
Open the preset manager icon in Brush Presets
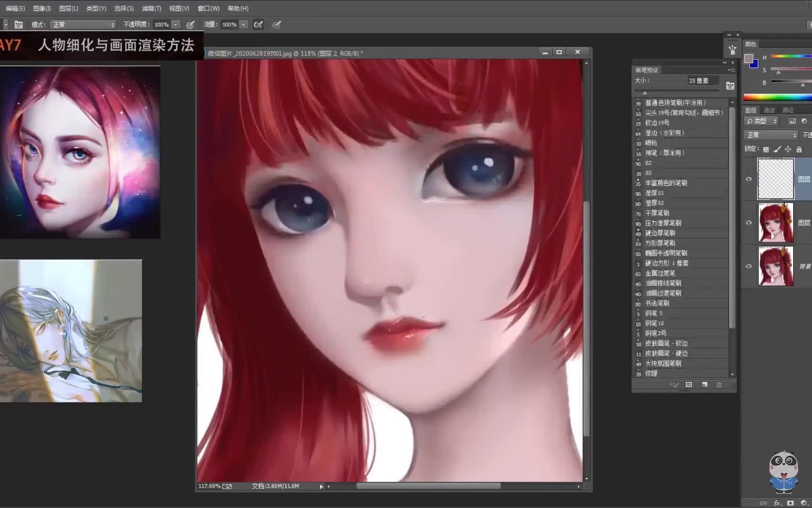click(x=689, y=385)
